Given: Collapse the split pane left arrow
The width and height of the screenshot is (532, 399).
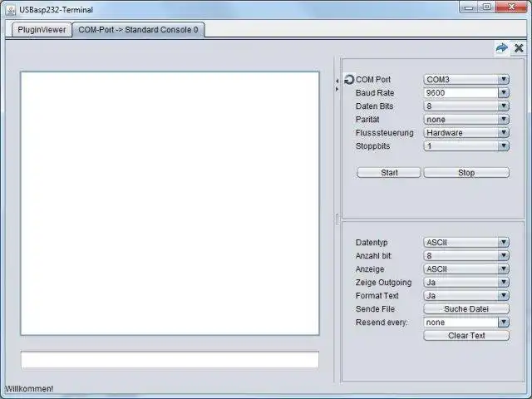Looking at the screenshot, I should point(337,81).
